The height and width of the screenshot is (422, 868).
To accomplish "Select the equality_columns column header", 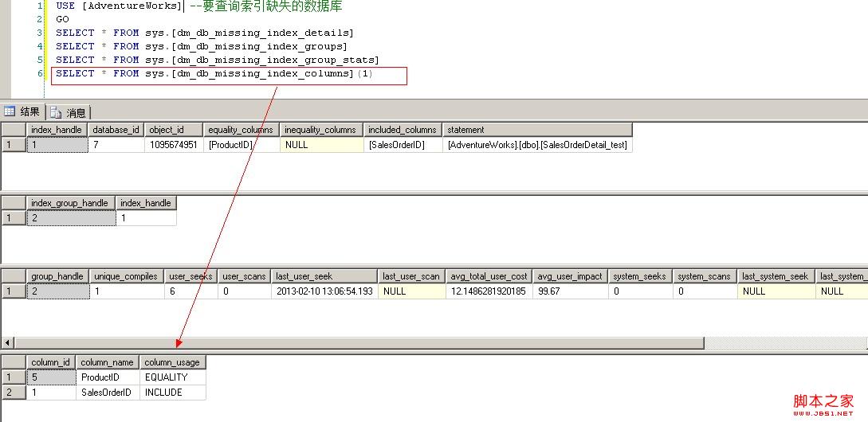I will [x=241, y=130].
